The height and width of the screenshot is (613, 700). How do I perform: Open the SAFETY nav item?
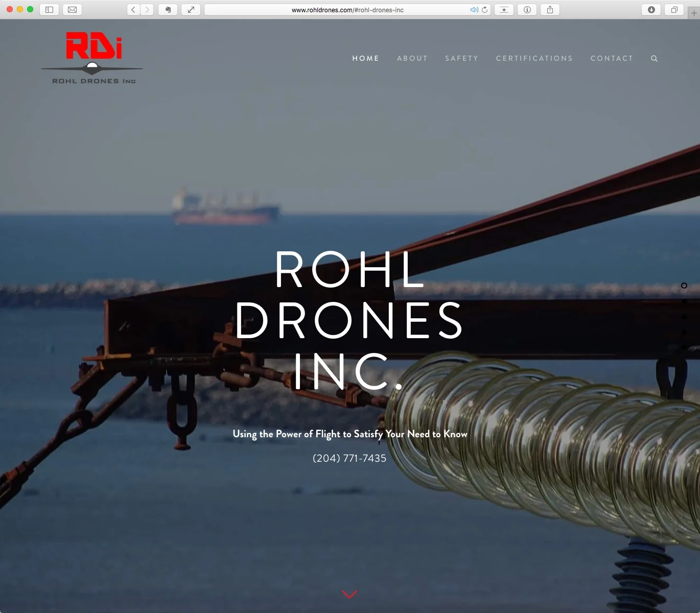pyautogui.click(x=462, y=58)
